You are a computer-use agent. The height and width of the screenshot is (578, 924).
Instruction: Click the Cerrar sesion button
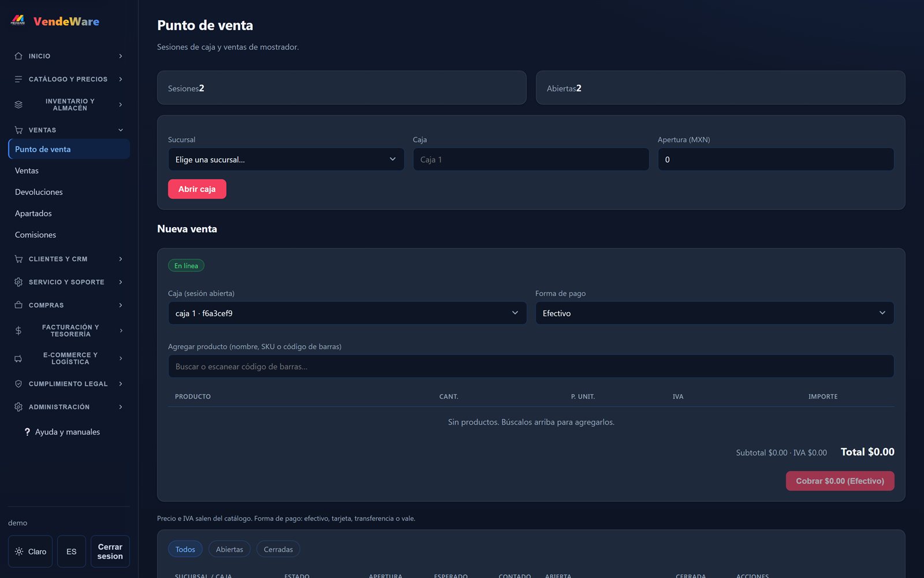point(110,551)
